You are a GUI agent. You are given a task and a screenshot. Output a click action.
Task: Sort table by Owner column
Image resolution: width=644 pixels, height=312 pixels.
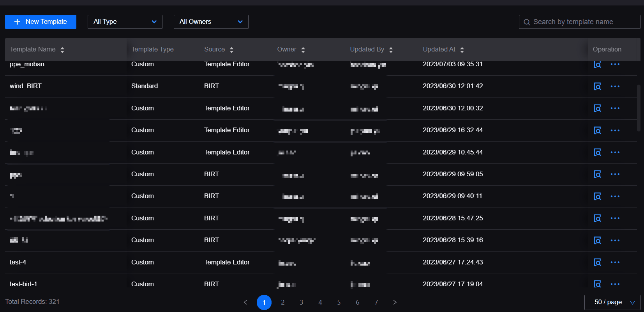[303, 50]
